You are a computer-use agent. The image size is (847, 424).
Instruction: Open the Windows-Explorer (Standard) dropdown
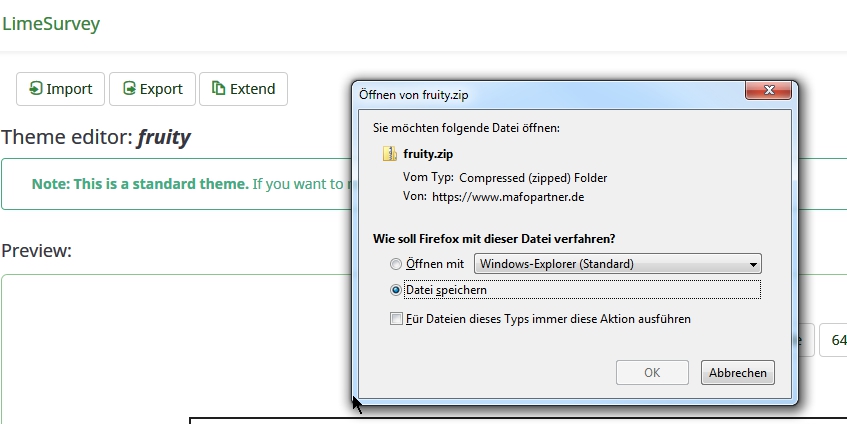617,264
